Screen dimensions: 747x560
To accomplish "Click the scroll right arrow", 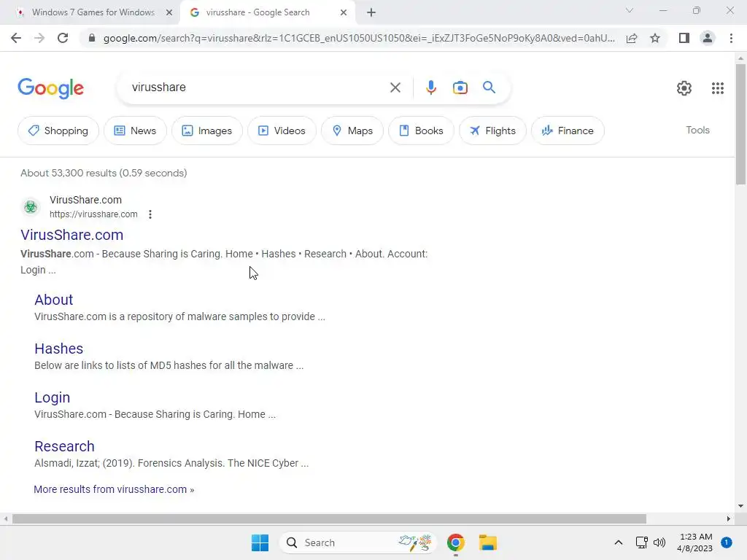I will click(729, 518).
